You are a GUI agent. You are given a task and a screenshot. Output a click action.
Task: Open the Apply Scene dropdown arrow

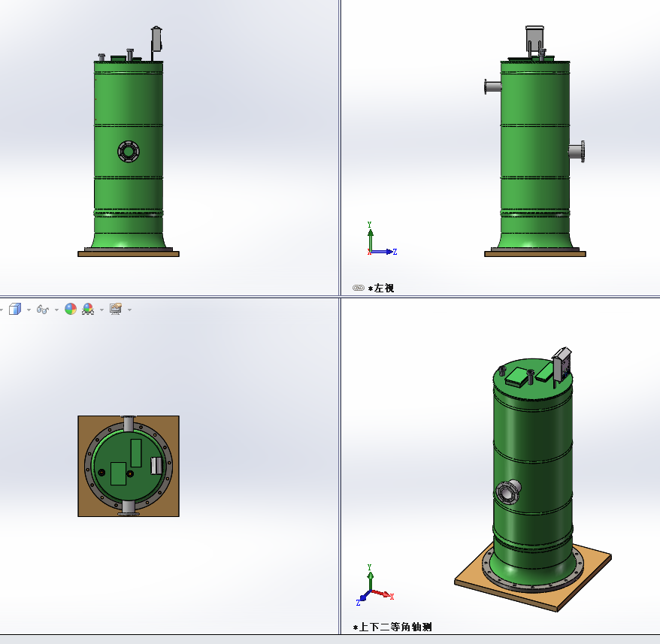point(102,310)
